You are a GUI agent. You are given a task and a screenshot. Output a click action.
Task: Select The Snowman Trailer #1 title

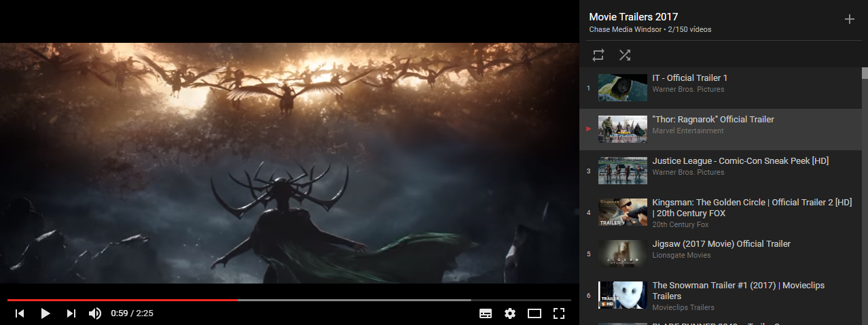point(738,291)
